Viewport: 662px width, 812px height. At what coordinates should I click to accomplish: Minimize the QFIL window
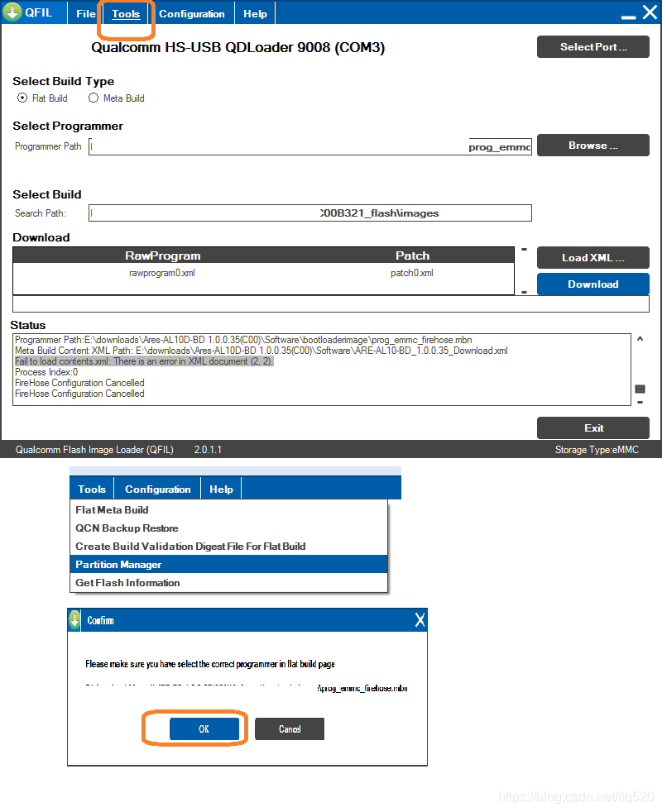pos(628,17)
